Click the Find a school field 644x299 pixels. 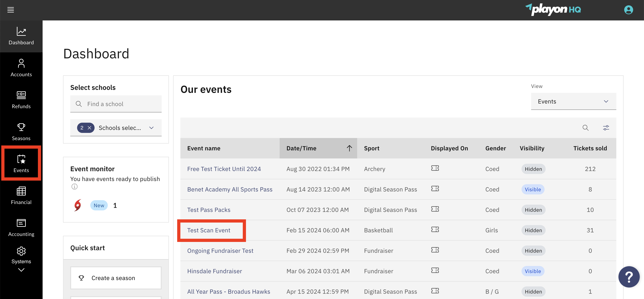[116, 104]
